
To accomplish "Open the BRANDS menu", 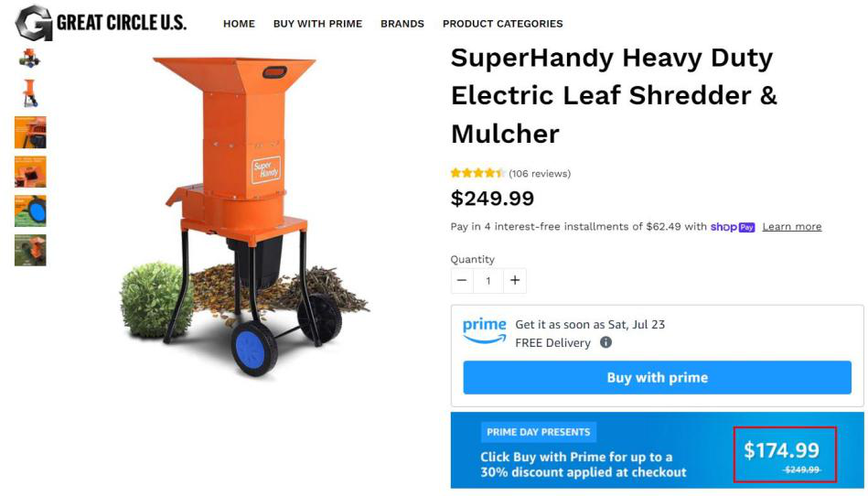I will pos(402,24).
